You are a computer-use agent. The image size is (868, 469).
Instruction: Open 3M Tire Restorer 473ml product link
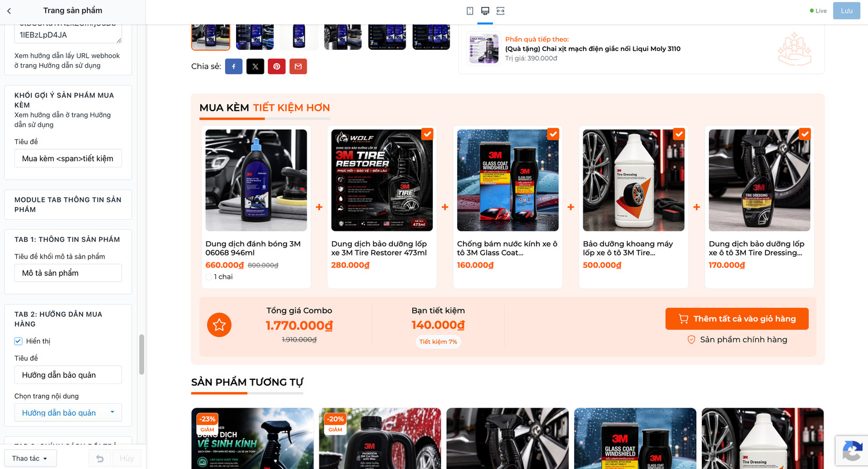tap(379, 248)
